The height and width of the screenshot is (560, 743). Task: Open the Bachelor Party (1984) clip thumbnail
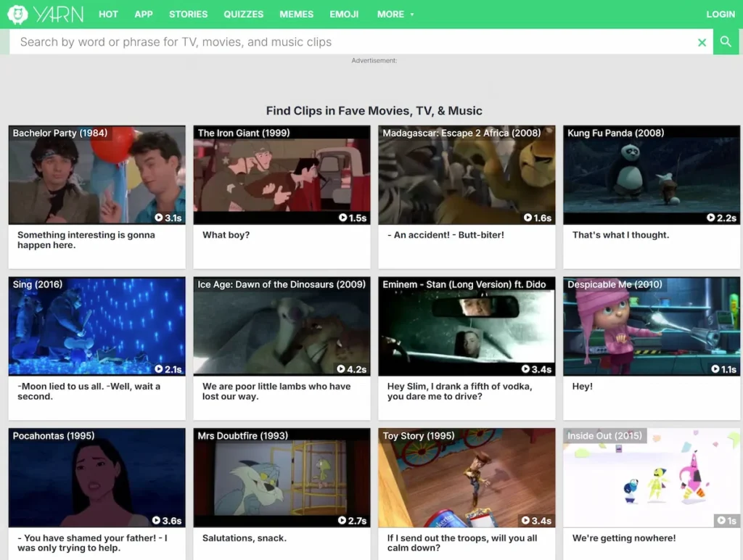97,175
